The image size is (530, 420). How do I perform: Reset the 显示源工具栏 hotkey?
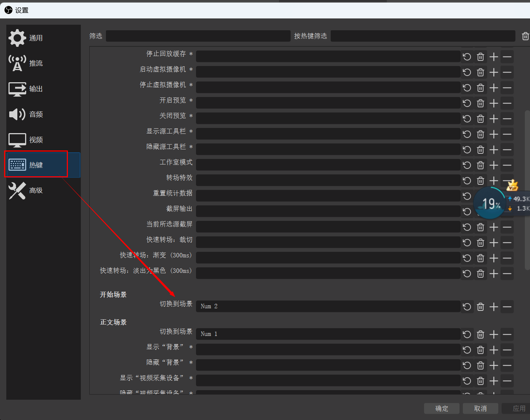(467, 134)
